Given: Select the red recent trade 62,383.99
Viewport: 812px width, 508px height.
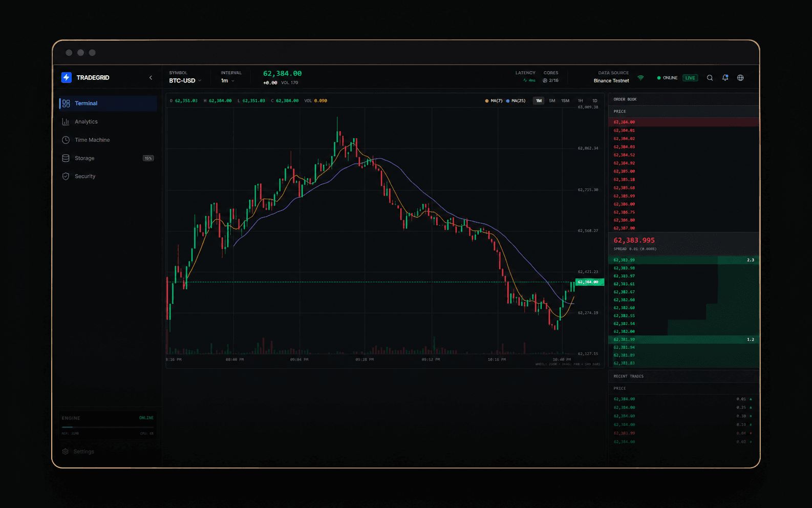Looking at the screenshot, I should coord(683,433).
